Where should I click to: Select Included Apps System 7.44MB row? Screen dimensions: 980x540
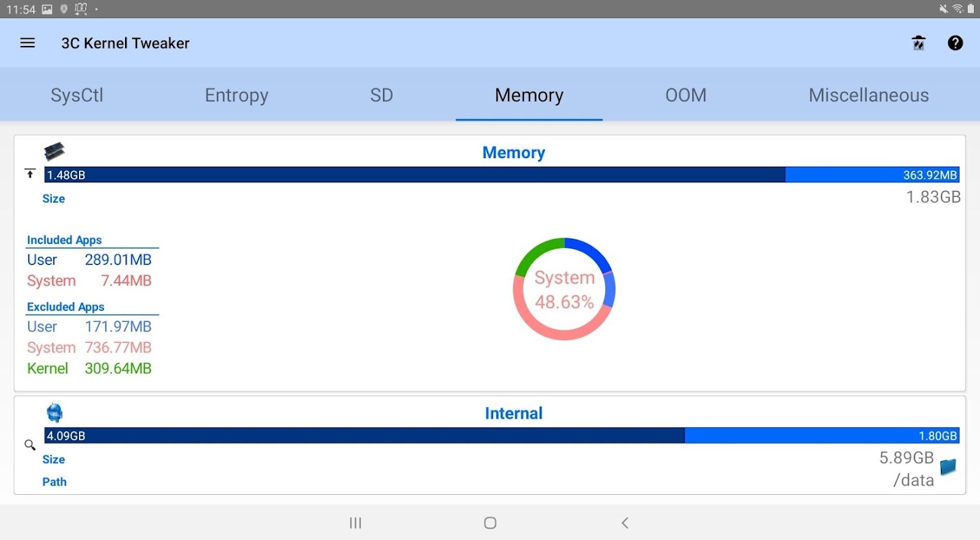pyautogui.click(x=89, y=281)
